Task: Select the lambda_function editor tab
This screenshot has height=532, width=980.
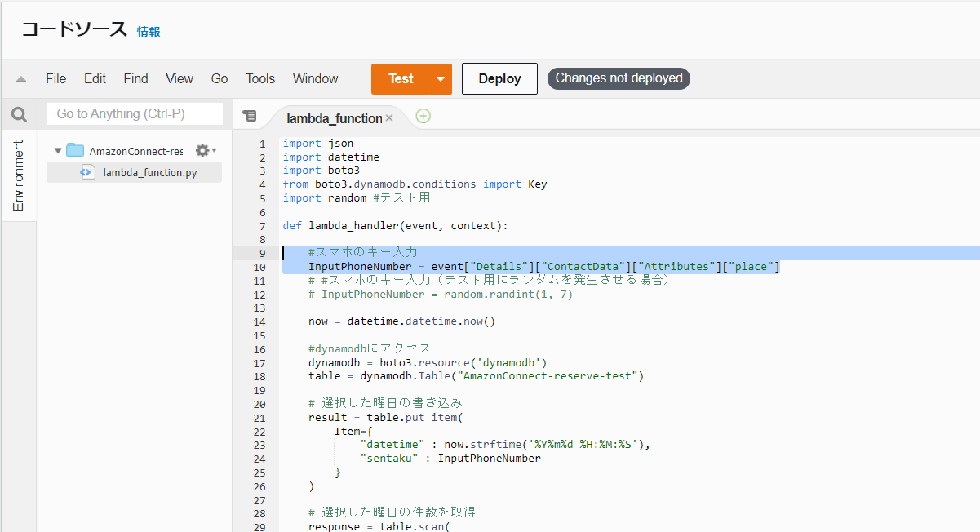Action: (335, 118)
